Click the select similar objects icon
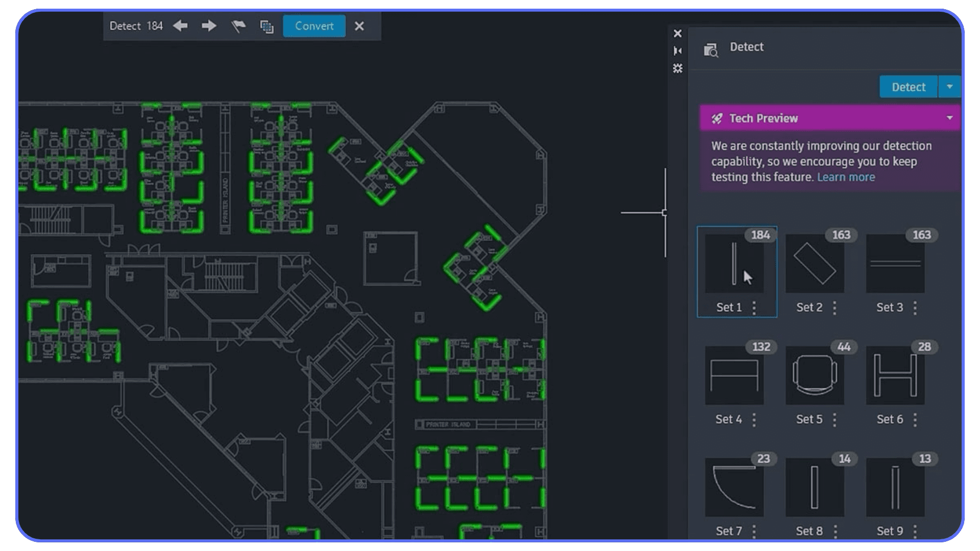 click(267, 26)
